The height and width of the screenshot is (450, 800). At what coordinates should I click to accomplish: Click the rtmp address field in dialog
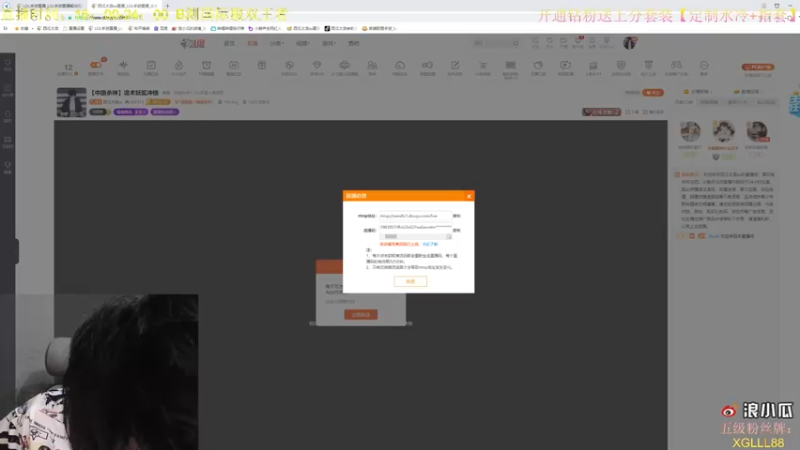[415, 216]
